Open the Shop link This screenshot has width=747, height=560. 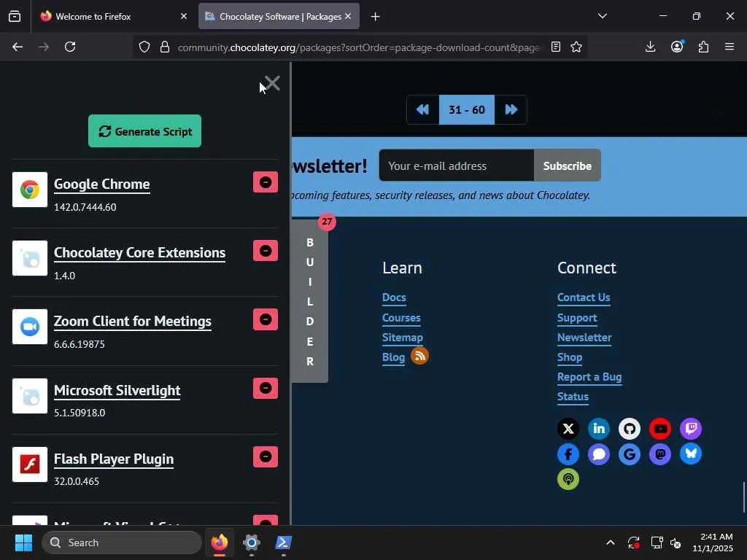[x=570, y=357]
